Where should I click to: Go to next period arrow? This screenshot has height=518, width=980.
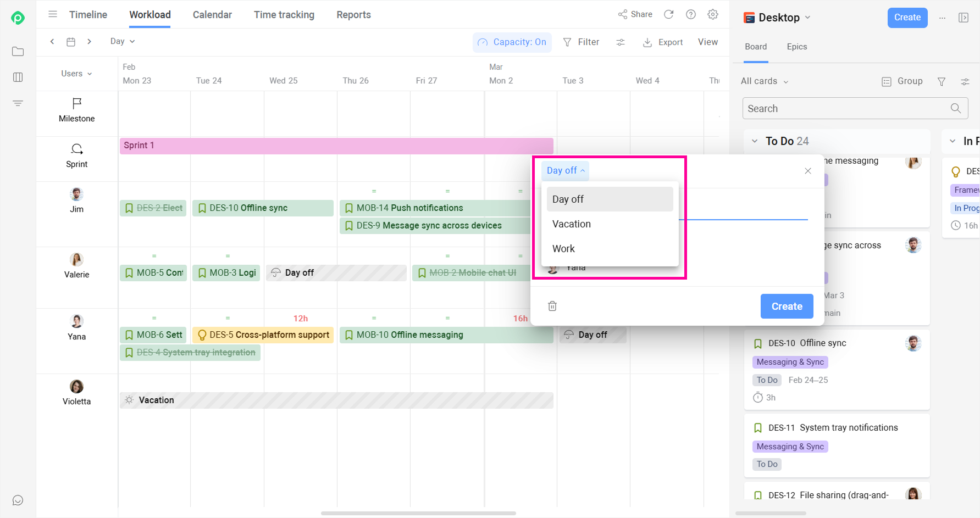89,41
